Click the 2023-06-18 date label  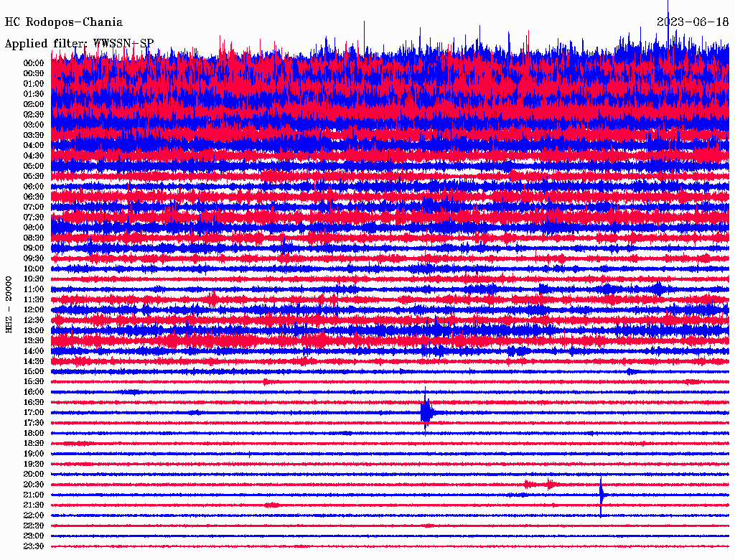click(x=692, y=22)
